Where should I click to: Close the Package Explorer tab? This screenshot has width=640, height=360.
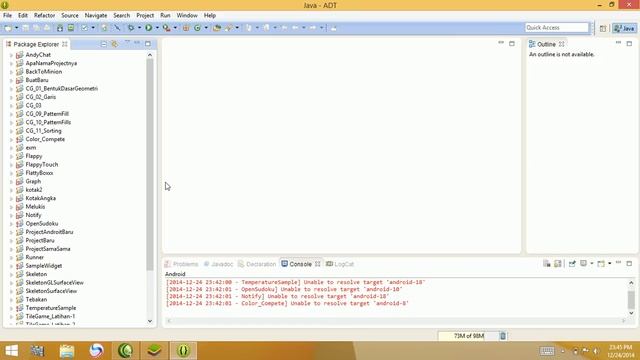click(64, 44)
